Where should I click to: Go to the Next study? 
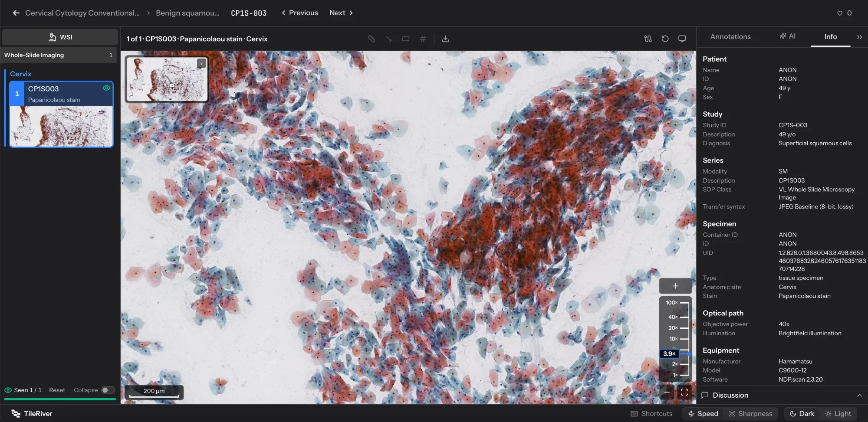[x=341, y=13]
